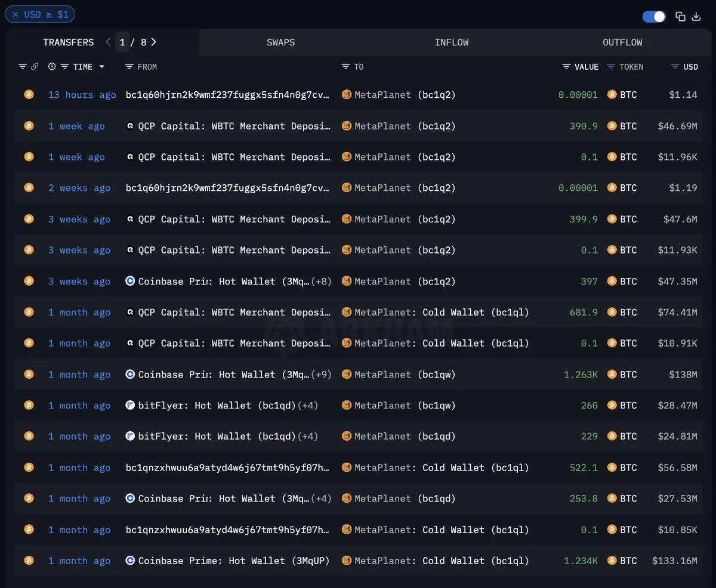Viewport: 716px width, 588px height.
Task: Open the filter icon beside the link icon
Action: point(23,67)
